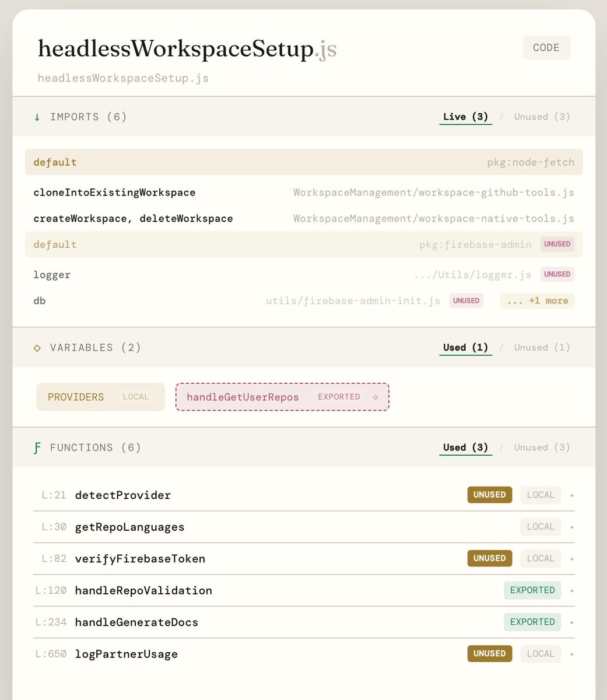Click handleRepoValidation function name
This screenshot has height=700, width=607.
[143, 591]
